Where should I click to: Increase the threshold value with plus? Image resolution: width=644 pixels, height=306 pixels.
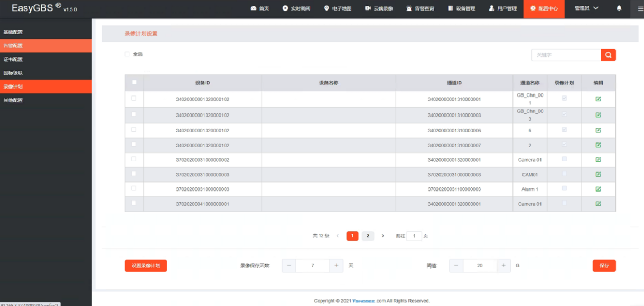pyautogui.click(x=503, y=265)
